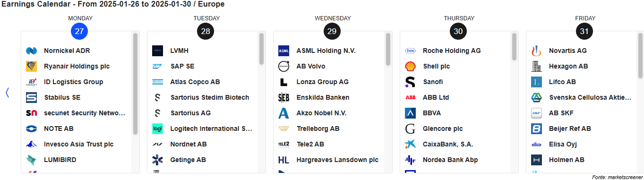Open Hargreaves Lansdown plc link

coord(337,160)
